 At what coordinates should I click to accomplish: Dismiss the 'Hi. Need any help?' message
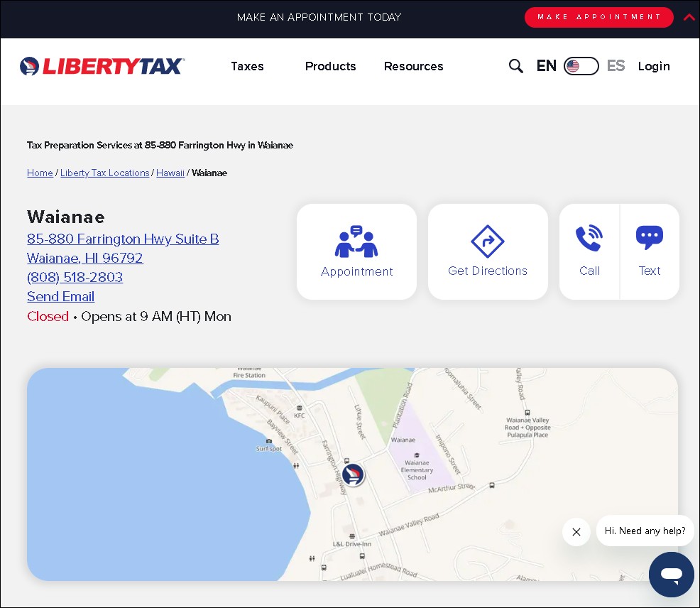pos(576,531)
